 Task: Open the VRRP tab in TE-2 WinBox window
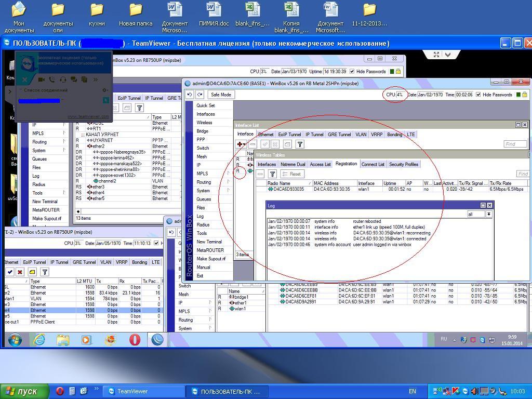point(122,262)
